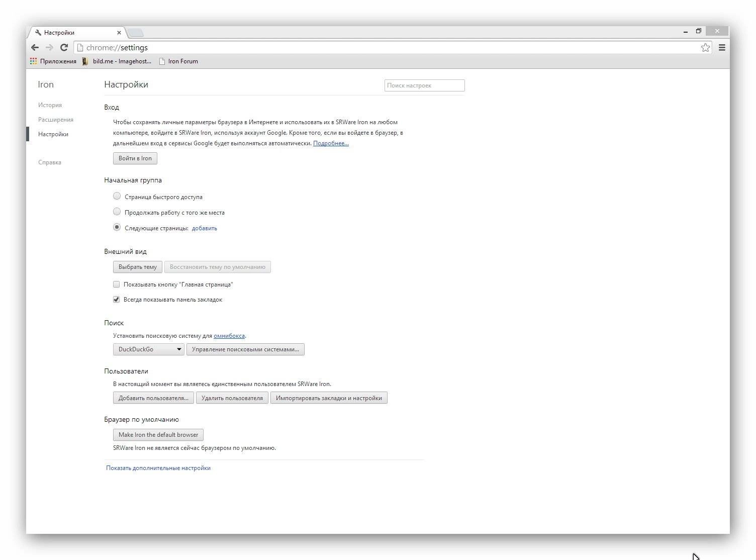
Task: Select Настройки in the sidebar
Action: tap(53, 134)
